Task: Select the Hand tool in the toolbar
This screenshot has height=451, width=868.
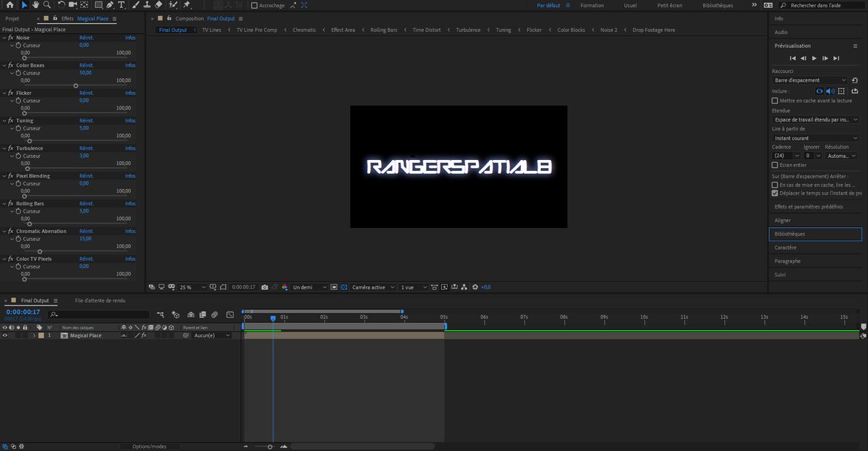Action: [35, 4]
